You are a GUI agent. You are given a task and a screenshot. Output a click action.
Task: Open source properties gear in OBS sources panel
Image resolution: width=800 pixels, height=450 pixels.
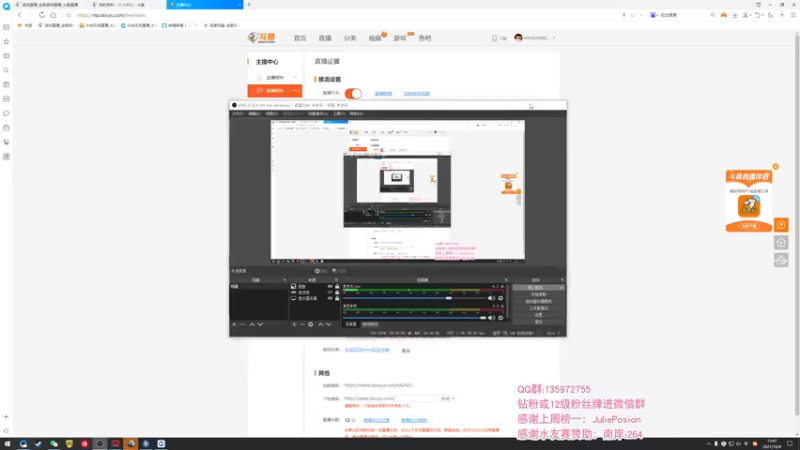(x=311, y=324)
